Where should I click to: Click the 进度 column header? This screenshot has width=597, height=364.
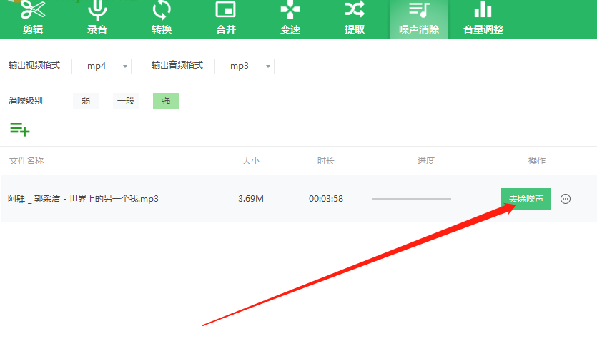click(x=425, y=161)
